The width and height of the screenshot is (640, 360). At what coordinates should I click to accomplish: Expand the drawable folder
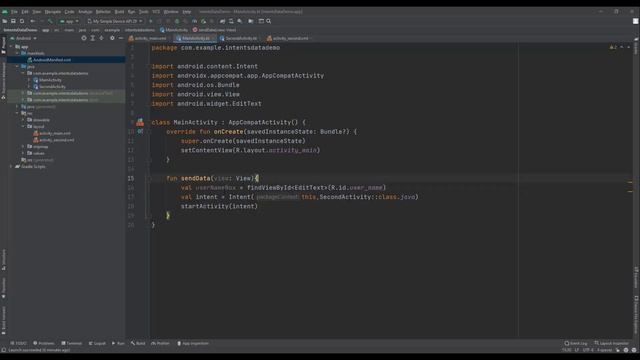[x=23, y=120]
